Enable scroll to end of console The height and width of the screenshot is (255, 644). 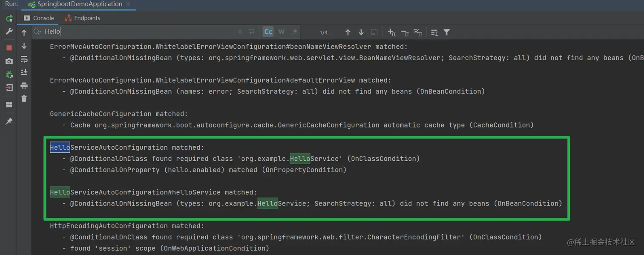tap(24, 72)
